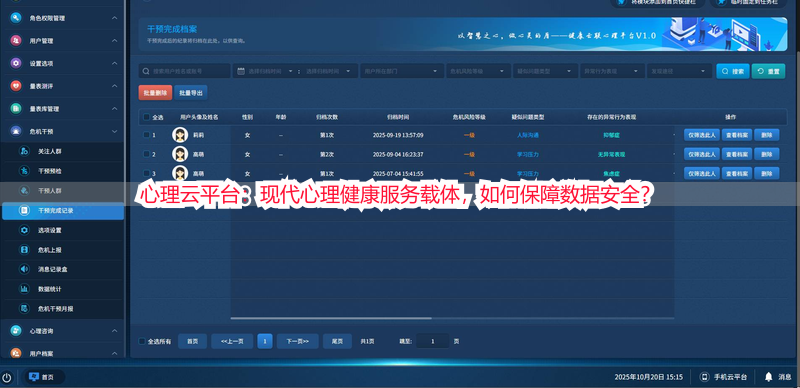Open the start archive time picker

click(x=270, y=71)
